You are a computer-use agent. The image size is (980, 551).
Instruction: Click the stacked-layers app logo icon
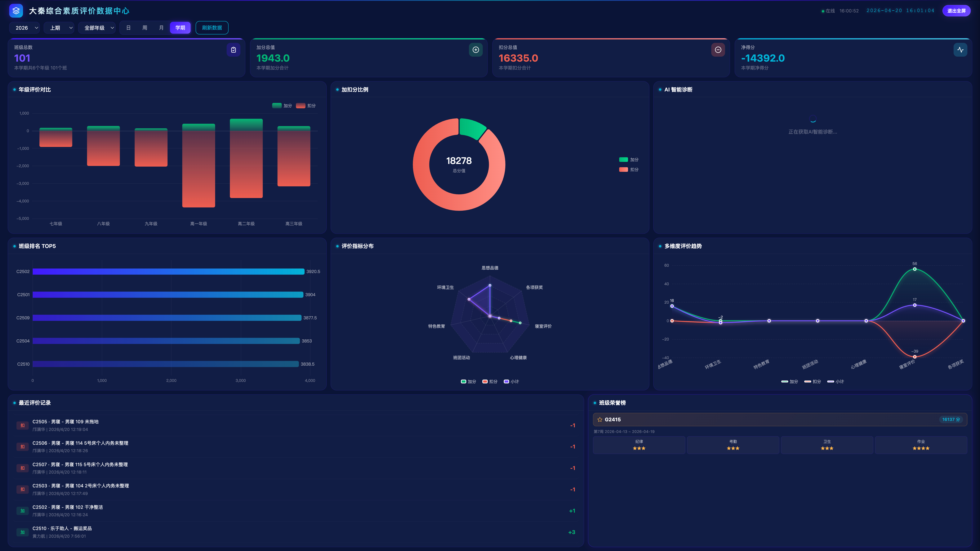tap(16, 11)
